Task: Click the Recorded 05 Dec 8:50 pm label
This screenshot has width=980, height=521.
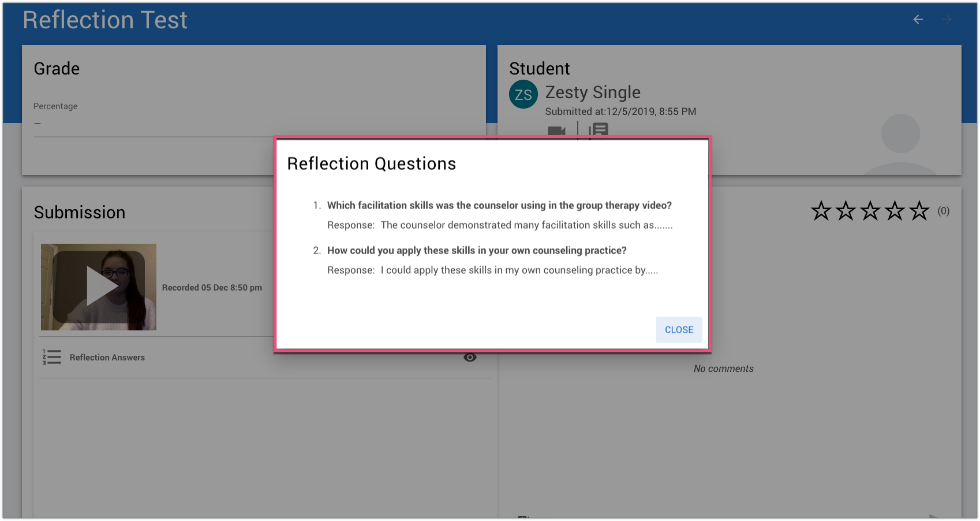Action: click(x=212, y=288)
